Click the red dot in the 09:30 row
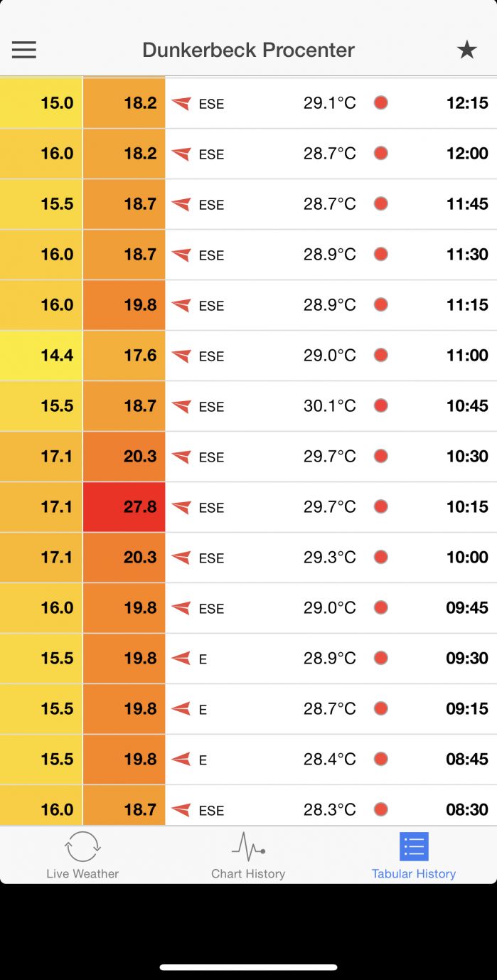This screenshot has height=980, width=497. tap(381, 658)
